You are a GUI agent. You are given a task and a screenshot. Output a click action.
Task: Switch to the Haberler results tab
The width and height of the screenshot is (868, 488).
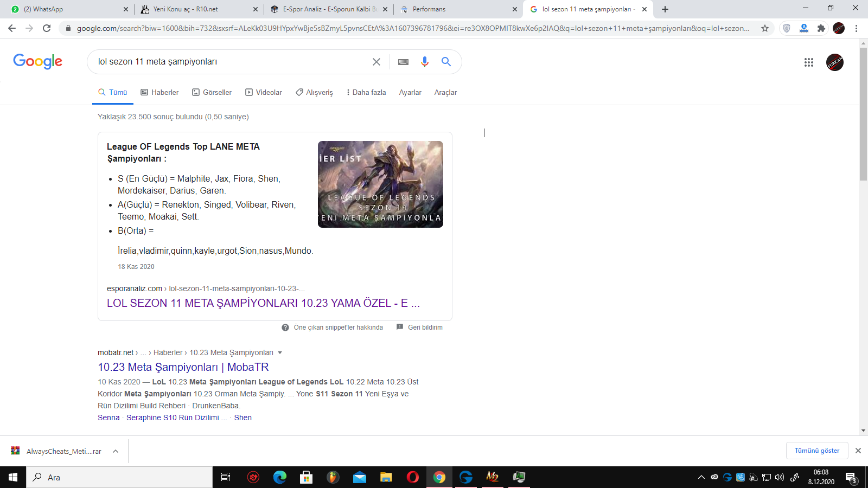click(159, 93)
